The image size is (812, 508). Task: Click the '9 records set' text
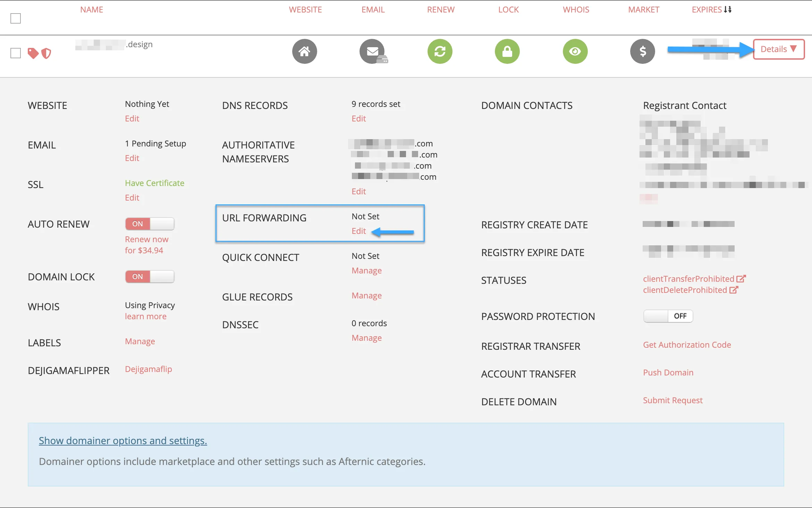tap(376, 104)
